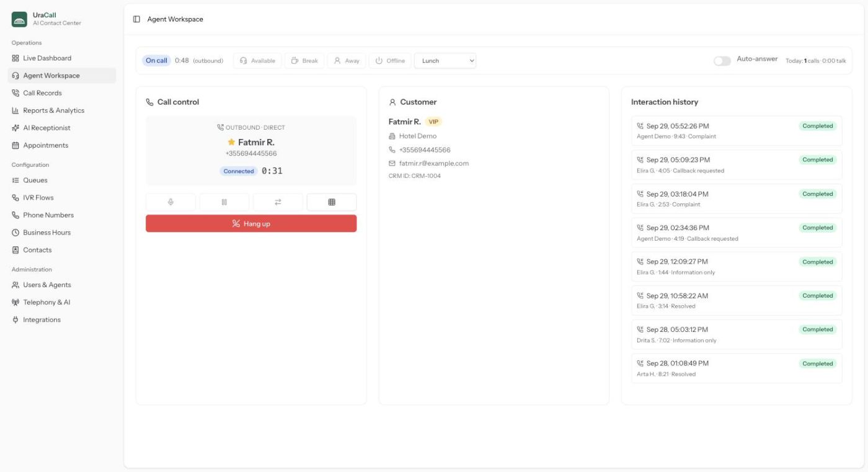This screenshot has height=472, width=868.
Task: Open Sep 29, 03:18:04 PM interaction
Action: tap(737, 198)
